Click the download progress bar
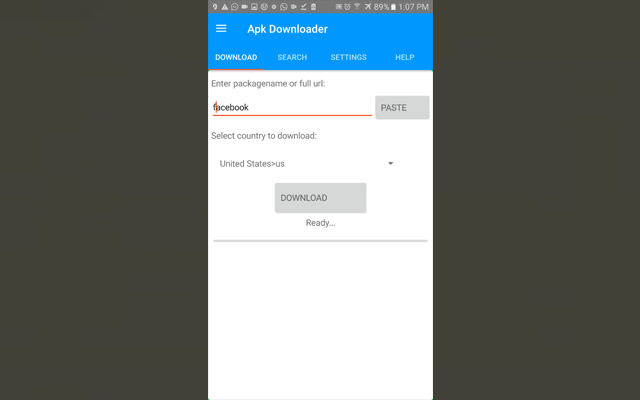Screen dimensions: 640x400 pyautogui.click(x=320, y=241)
